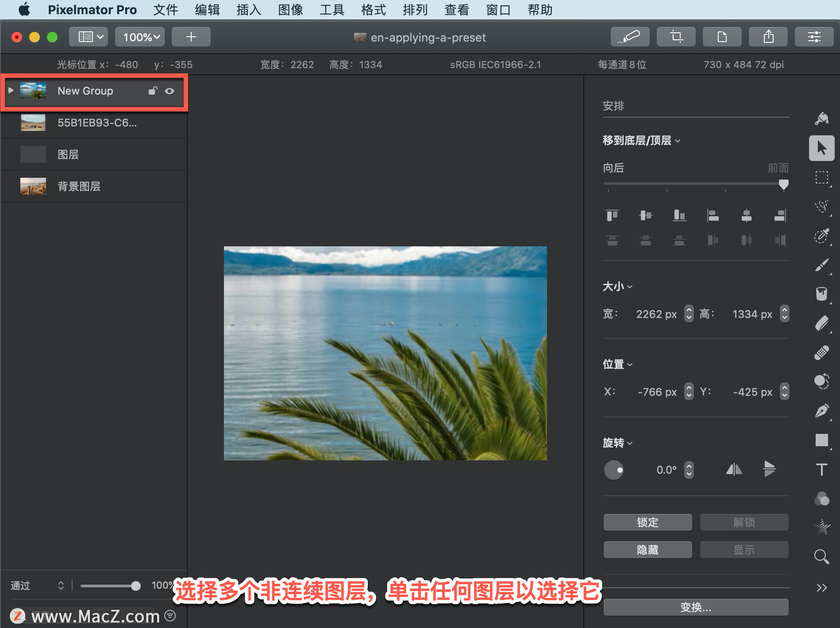Open the 编辑 menu
840x628 pixels.
(x=207, y=10)
